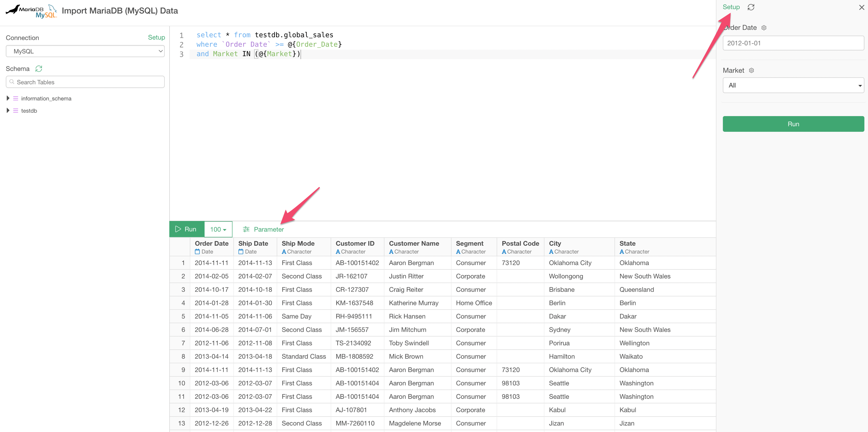
Task: Click the Search Tables field
Action: point(85,82)
